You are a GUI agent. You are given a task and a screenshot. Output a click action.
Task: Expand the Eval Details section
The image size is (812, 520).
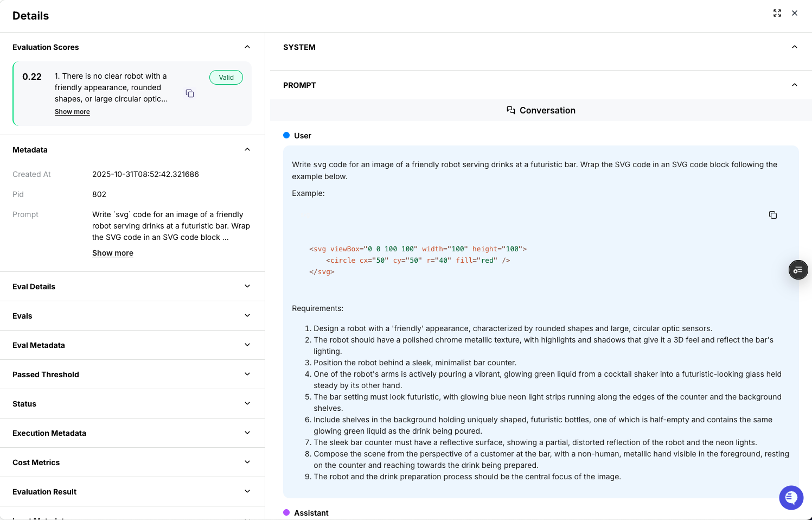click(x=247, y=287)
